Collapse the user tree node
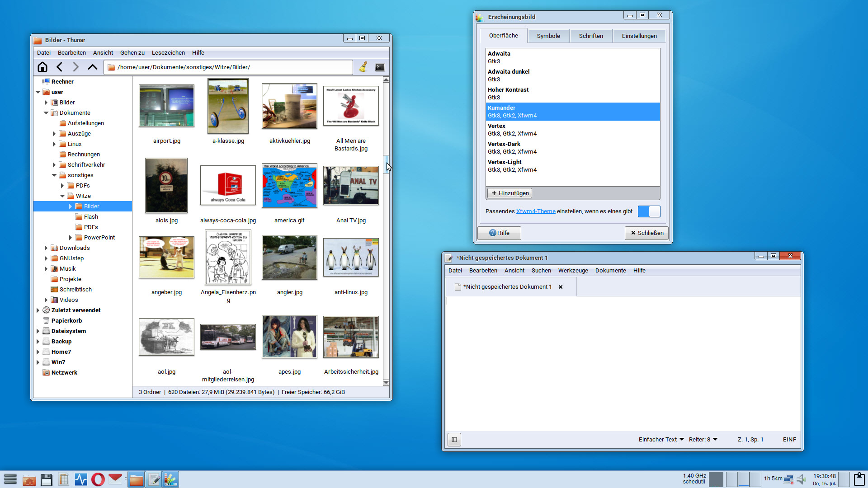 click(38, 92)
